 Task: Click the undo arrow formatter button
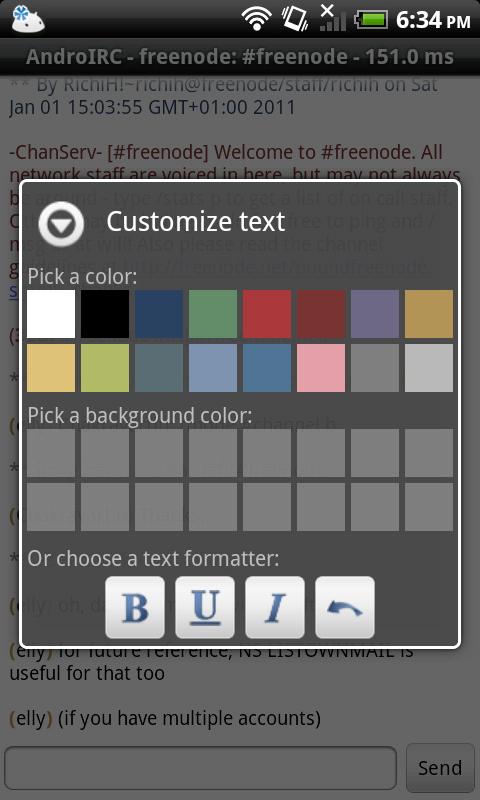[x=344, y=607]
